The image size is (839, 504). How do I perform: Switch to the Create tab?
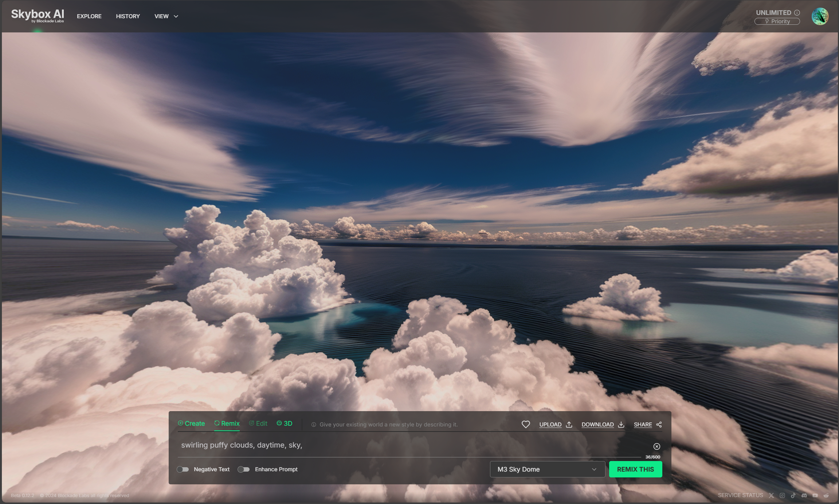click(191, 424)
